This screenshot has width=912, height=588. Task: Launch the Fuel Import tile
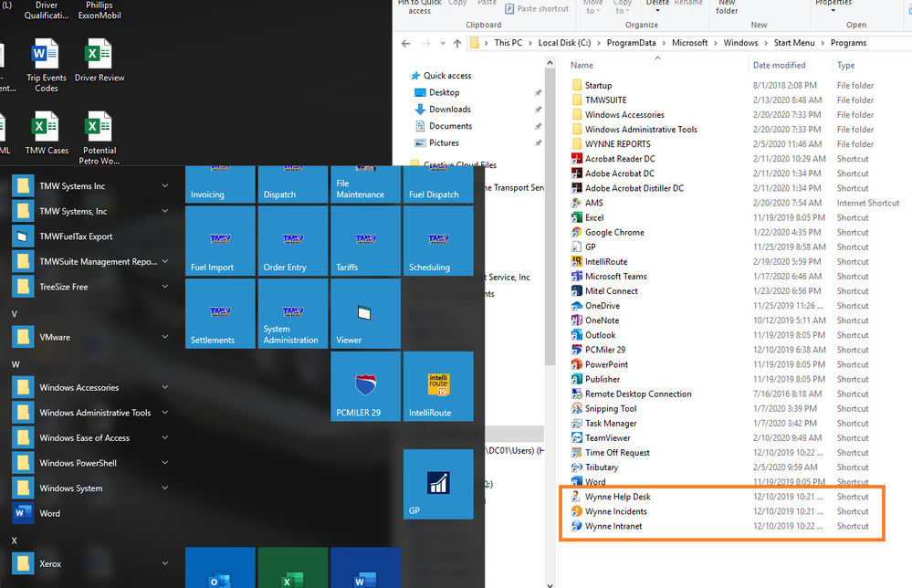[x=220, y=241]
